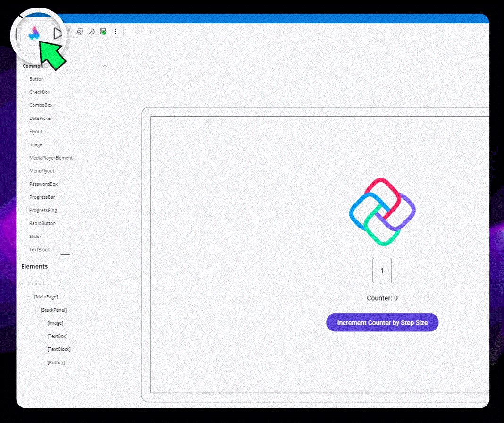Collapse the [MainPage] node chevron
This screenshot has height=423, width=504.
tap(29, 297)
